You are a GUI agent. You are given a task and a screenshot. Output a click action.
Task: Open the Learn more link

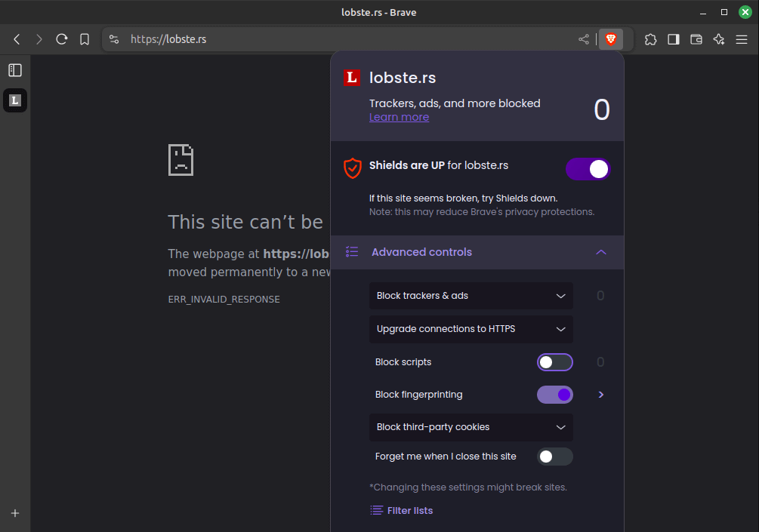pyautogui.click(x=399, y=116)
